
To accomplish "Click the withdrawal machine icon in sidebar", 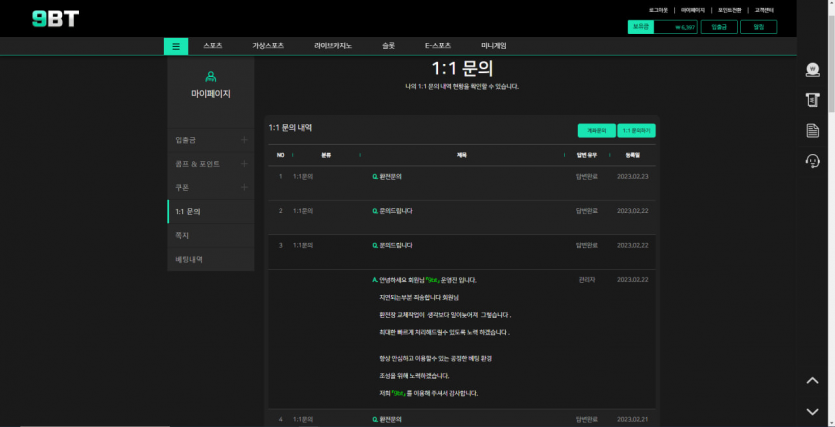I will (813, 100).
